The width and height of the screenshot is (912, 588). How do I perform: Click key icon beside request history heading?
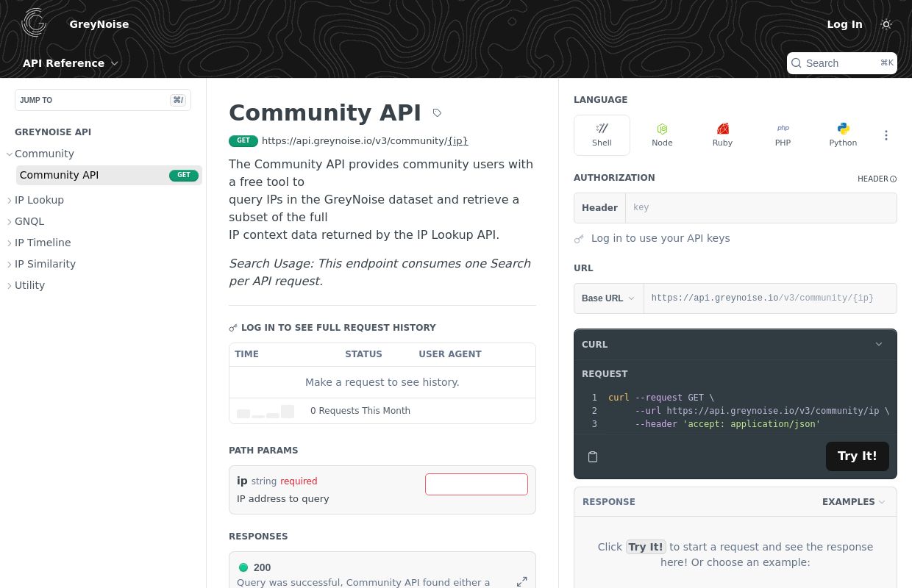pos(233,328)
